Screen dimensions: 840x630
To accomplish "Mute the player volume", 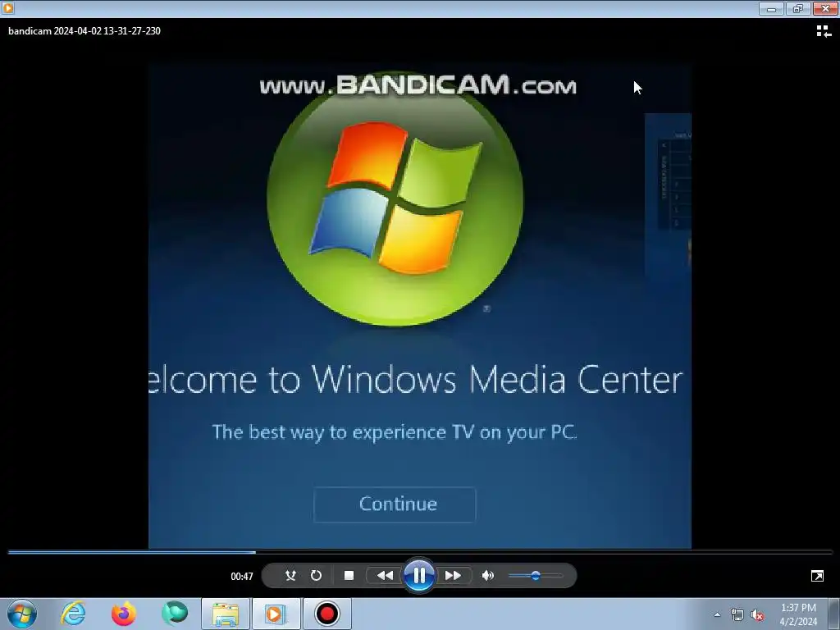I will 487,576.
